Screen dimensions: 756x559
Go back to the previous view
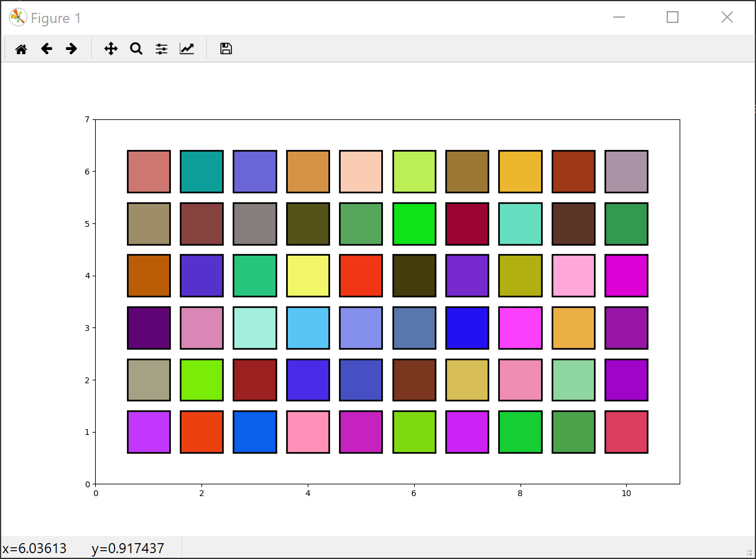[46, 49]
